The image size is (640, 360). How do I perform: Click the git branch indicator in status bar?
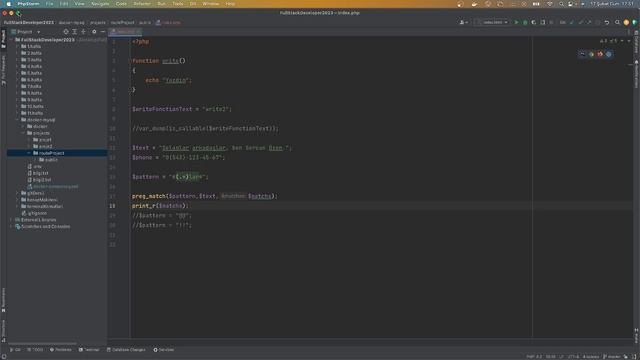(612, 357)
